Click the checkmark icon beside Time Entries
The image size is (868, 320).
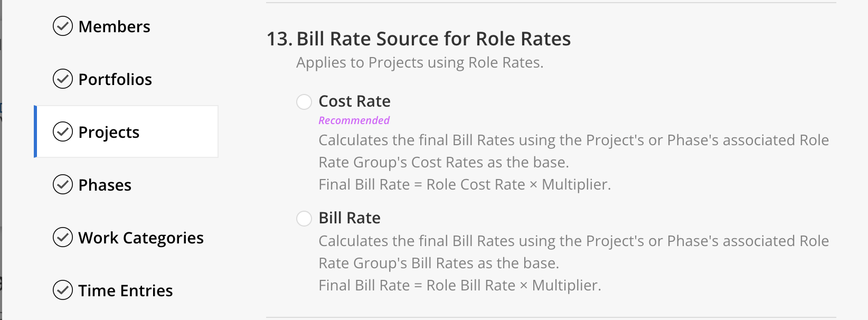63,290
